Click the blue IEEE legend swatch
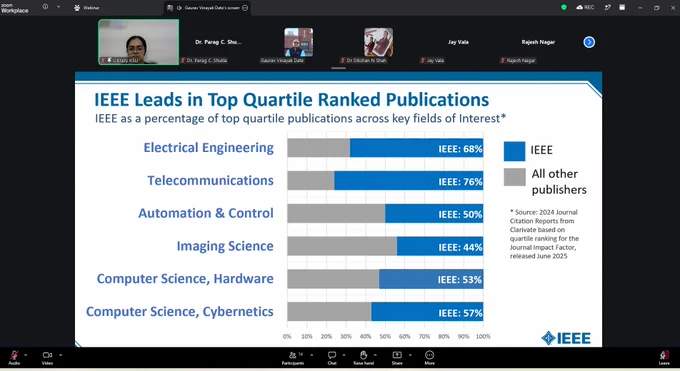680x371 pixels. 514,151
